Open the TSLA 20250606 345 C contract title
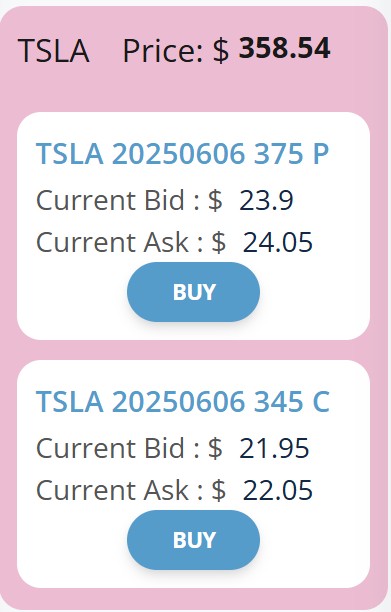This screenshot has height=612, width=391. [183, 402]
